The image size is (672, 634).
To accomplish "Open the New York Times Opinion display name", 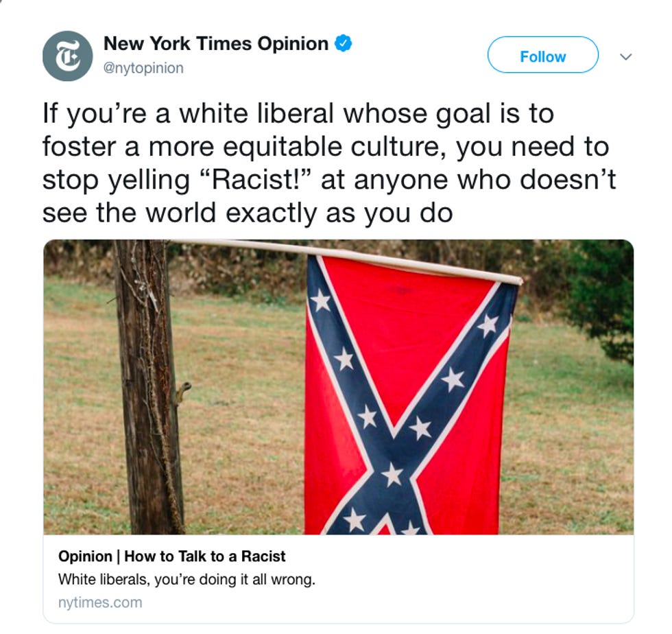I will click(216, 44).
